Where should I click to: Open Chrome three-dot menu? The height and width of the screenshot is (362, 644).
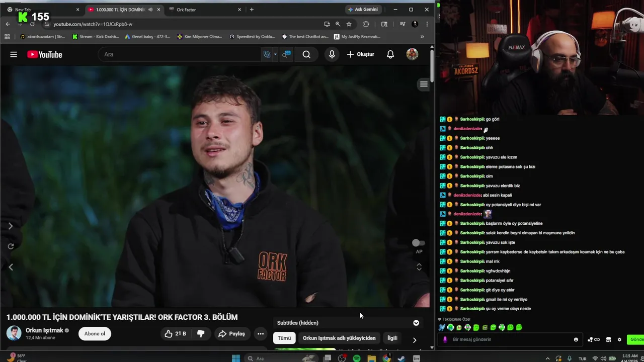pyautogui.click(x=427, y=24)
